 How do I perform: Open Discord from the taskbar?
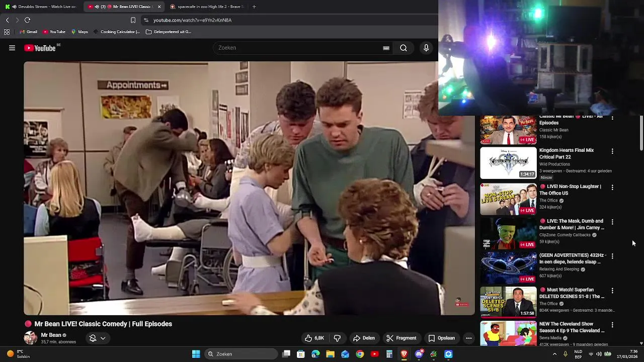pyautogui.click(x=419, y=354)
